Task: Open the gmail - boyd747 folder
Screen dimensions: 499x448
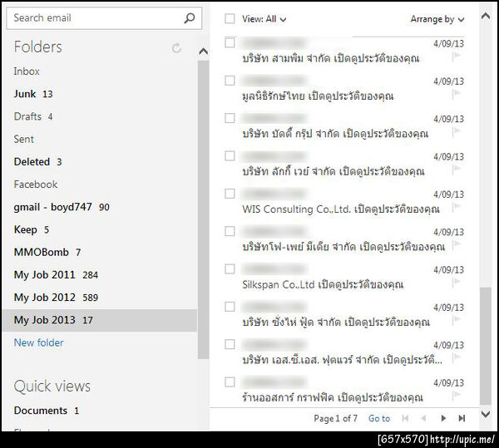Action: click(62, 207)
